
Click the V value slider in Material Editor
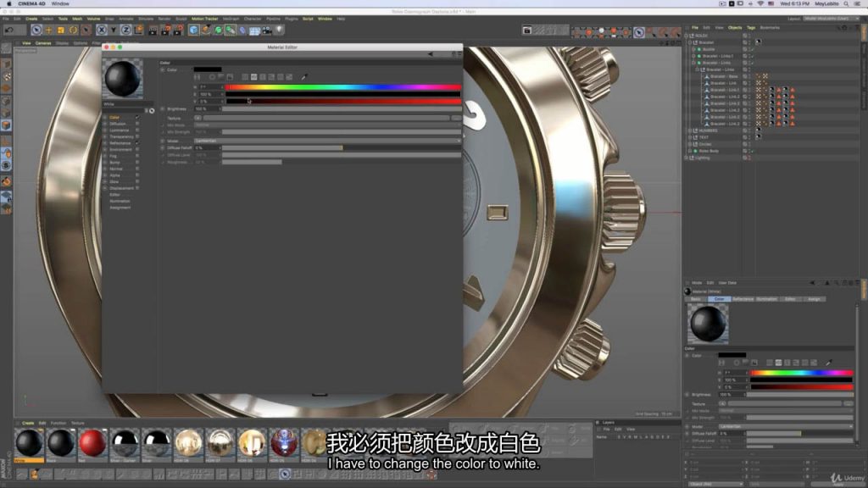[x=343, y=102]
